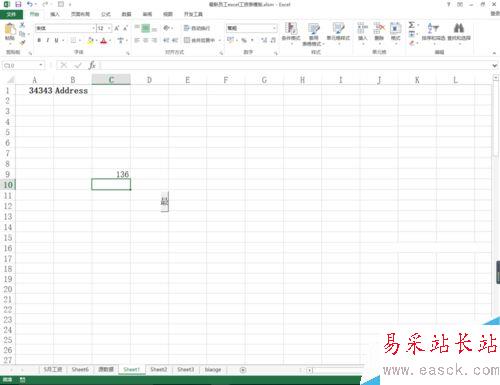Click the Accounting Number Format icon
The image size is (500, 385).
[x=230, y=40]
